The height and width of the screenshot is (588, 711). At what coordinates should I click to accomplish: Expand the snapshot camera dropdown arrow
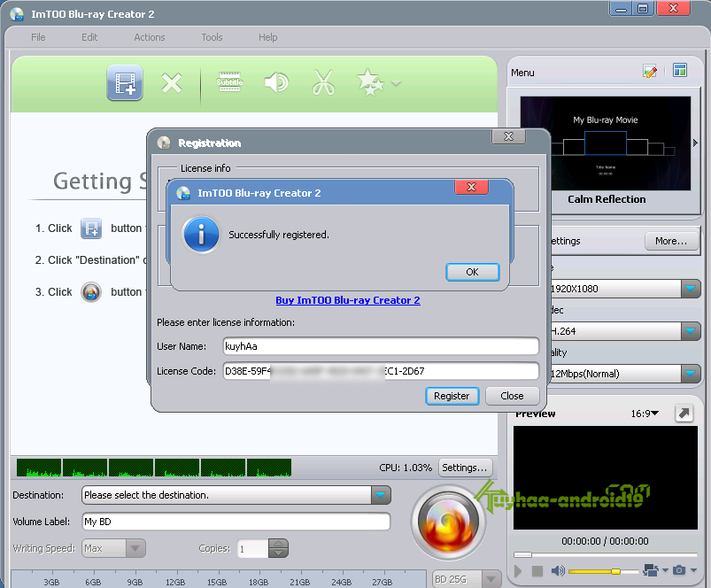[x=693, y=570]
